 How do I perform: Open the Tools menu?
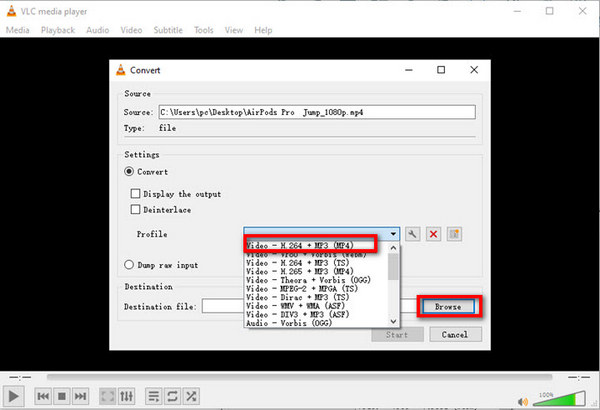(204, 30)
